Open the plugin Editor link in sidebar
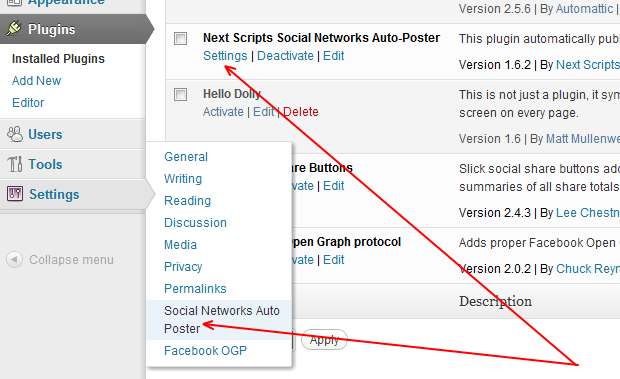Image resolution: width=620 pixels, height=379 pixels. [x=28, y=103]
